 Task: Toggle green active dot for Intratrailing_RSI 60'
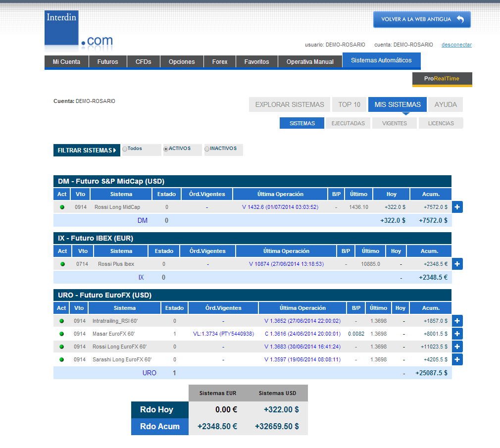click(61, 321)
